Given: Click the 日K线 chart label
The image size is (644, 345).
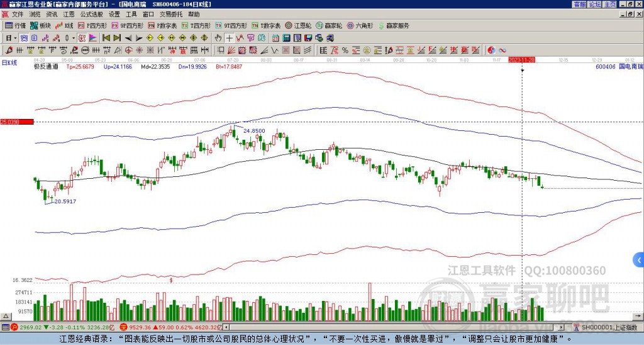Looking at the screenshot, I should click(x=9, y=63).
